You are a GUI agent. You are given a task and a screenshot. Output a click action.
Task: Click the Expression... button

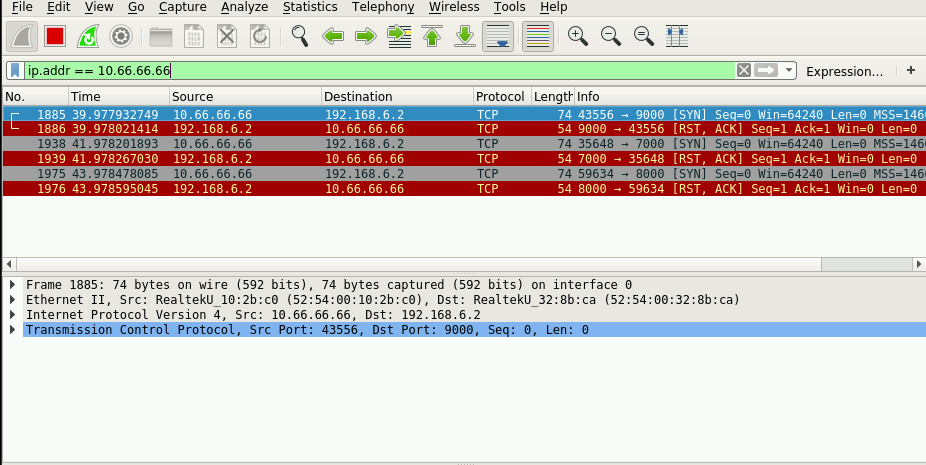coord(844,71)
